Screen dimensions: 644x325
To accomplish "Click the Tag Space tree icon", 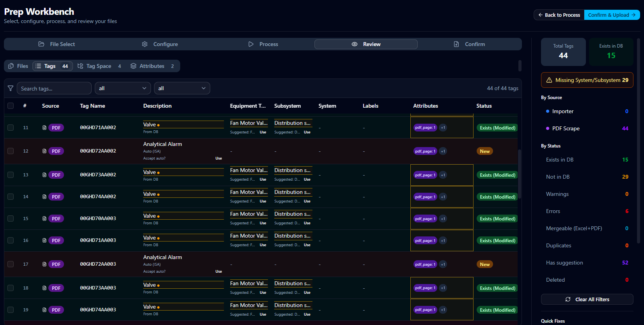I will [80, 66].
